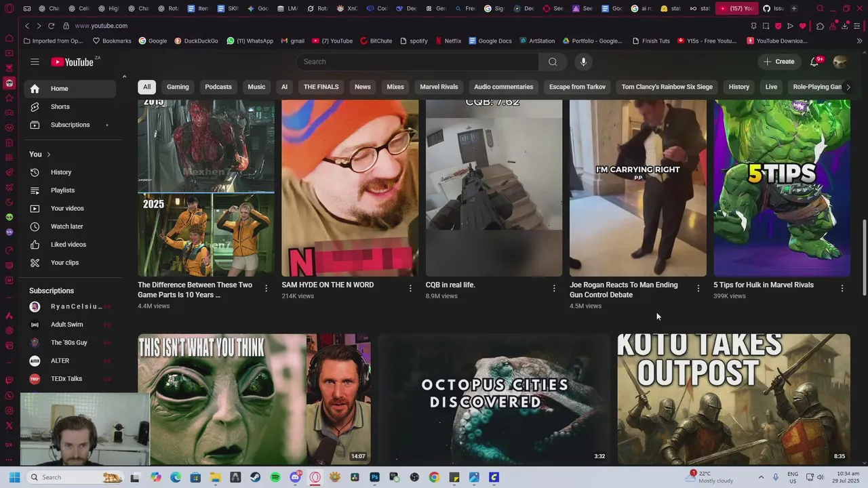This screenshot has height=488, width=868.
Task: Open the Google Docs bookmark
Action: [x=490, y=41]
